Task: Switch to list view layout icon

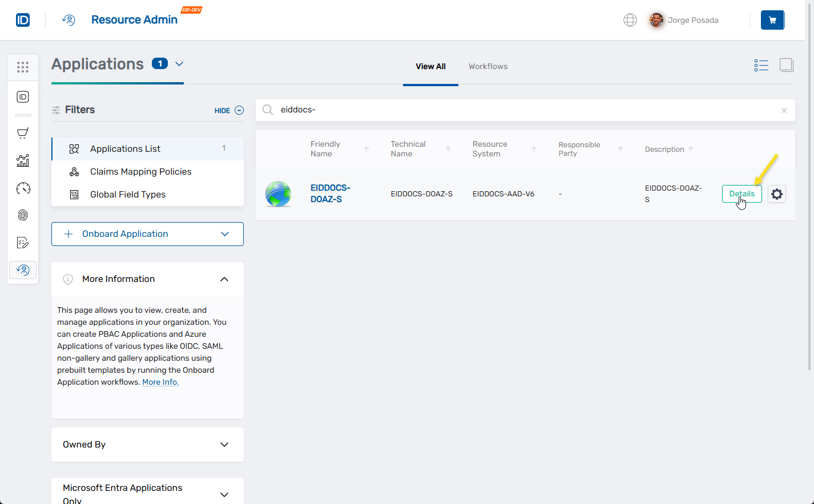Action: point(761,66)
